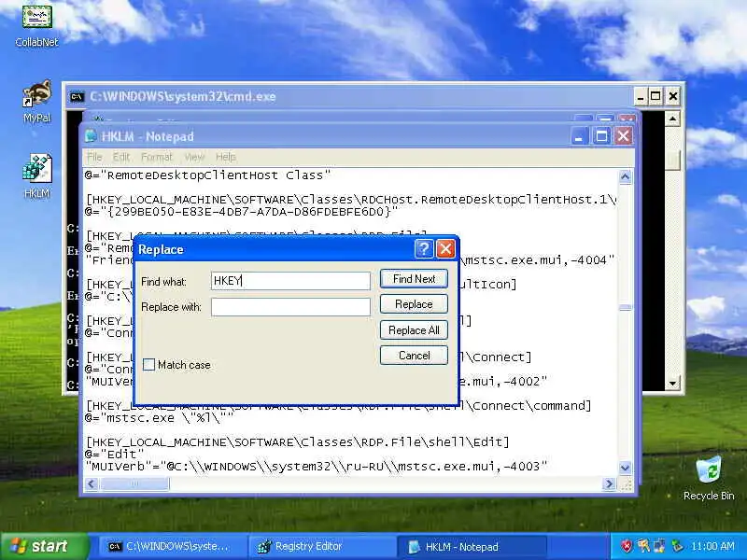The width and height of the screenshot is (747, 560).
Task: Click the MUIVerb mstsc.exe.mui,-4003 line
Action: coord(317,467)
